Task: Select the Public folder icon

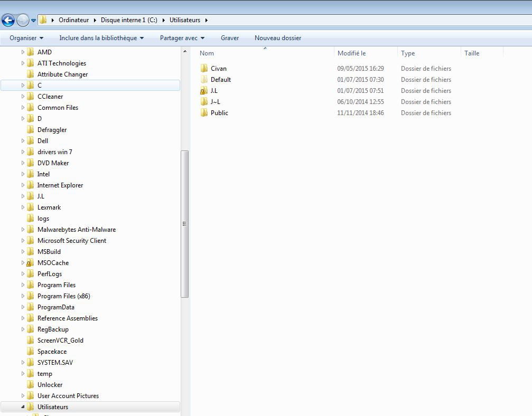Action: (204, 113)
